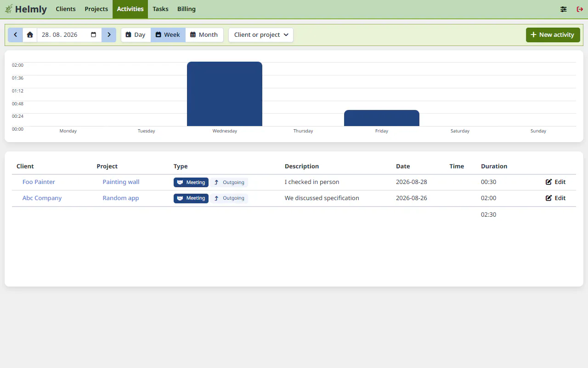Click the Meeting badge in Foo Painter row

tap(191, 183)
